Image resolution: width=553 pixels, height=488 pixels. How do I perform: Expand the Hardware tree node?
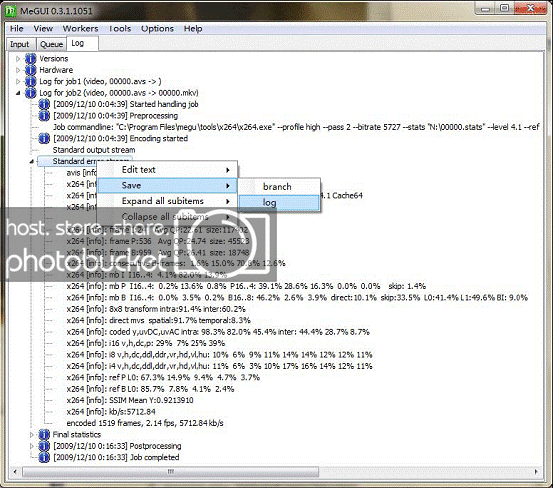tap(18, 70)
